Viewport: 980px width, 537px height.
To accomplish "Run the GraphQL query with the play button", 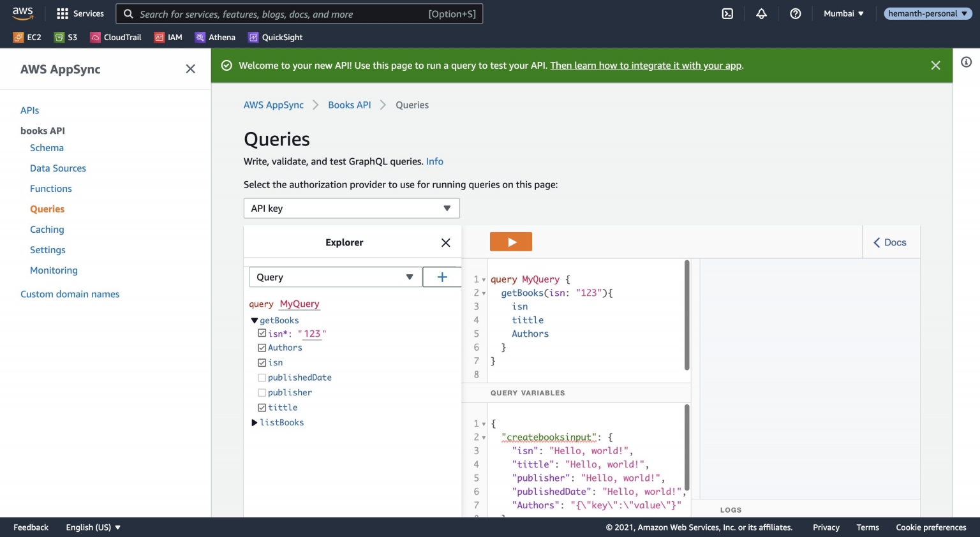I will [x=510, y=241].
